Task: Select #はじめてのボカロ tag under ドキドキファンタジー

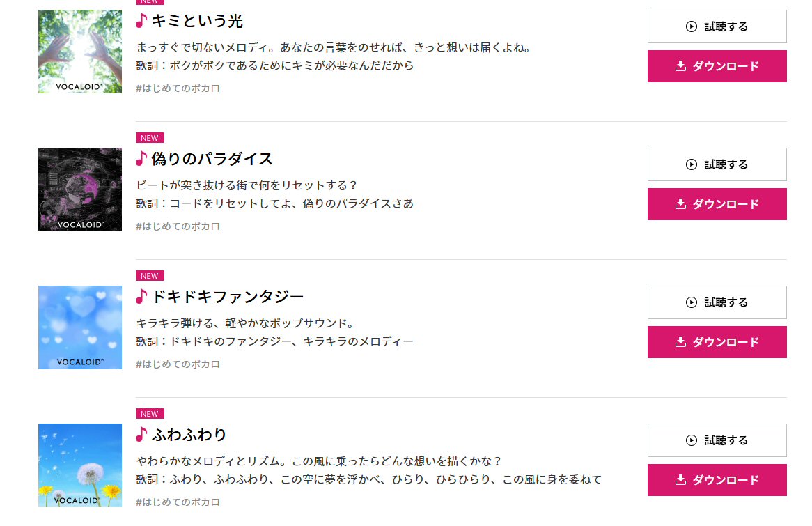Action: 178,364
